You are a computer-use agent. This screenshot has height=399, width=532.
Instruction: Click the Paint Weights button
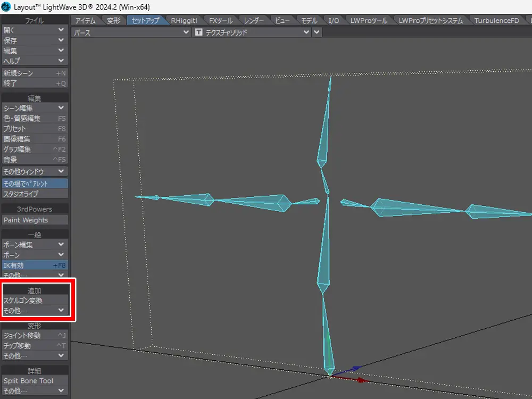pos(35,220)
